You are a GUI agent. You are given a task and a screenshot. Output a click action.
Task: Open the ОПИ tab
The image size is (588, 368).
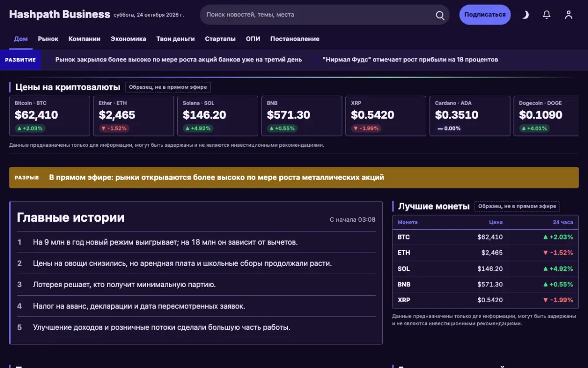pyautogui.click(x=253, y=39)
